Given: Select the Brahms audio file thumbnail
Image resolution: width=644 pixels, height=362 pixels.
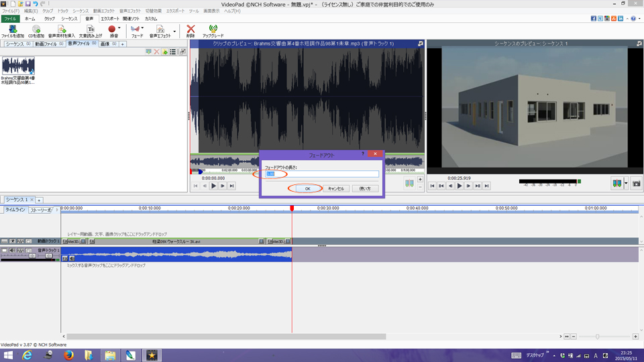Looking at the screenshot, I should (x=18, y=66).
